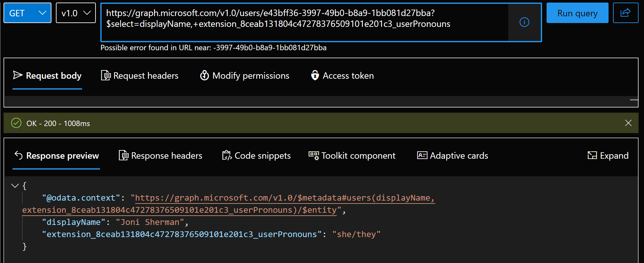This screenshot has width=644, height=263.
Task: Click the Code snippets clipboard icon
Action: pyautogui.click(x=227, y=155)
